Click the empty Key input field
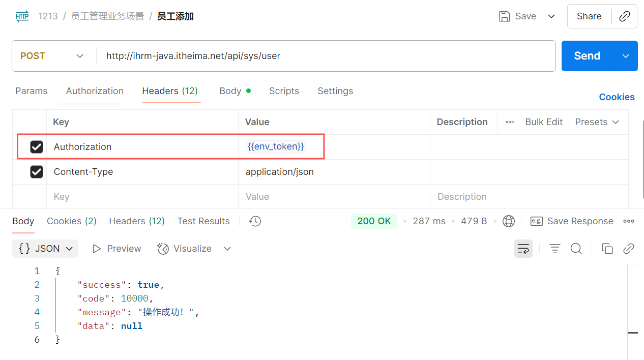The height and width of the screenshot is (360, 644). pyautogui.click(x=142, y=197)
